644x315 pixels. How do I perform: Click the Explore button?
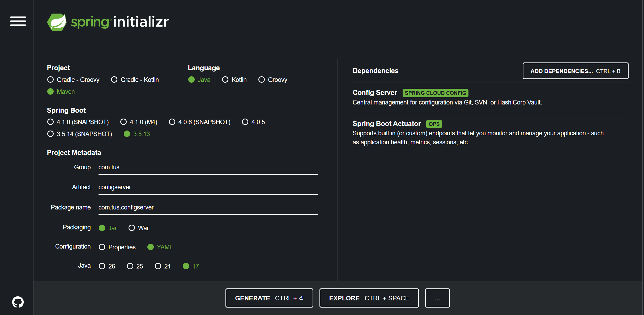click(x=369, y=298)
